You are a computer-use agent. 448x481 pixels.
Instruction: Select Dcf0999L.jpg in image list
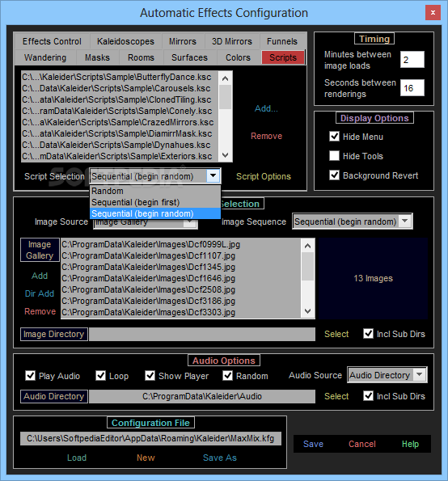click(x=181, y=244)
